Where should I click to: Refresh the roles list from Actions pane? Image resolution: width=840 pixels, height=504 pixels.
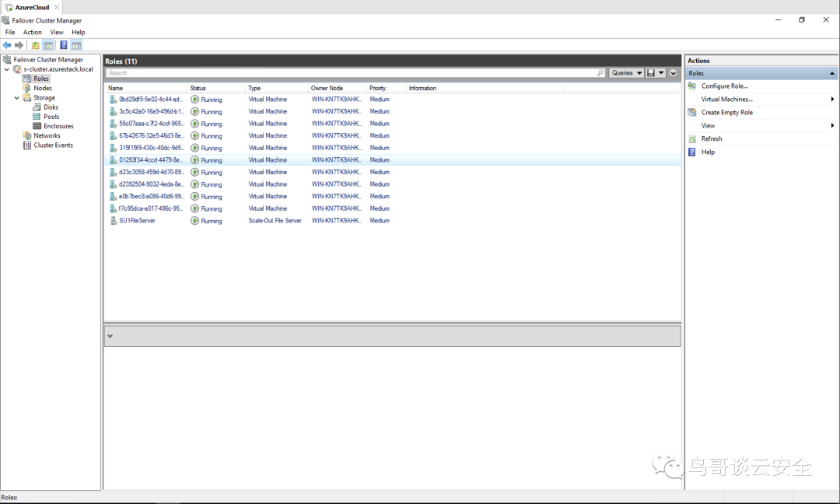712,138
